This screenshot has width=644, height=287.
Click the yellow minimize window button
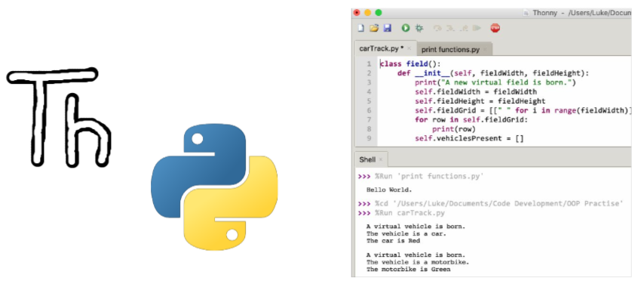click(x=367, y=13)
